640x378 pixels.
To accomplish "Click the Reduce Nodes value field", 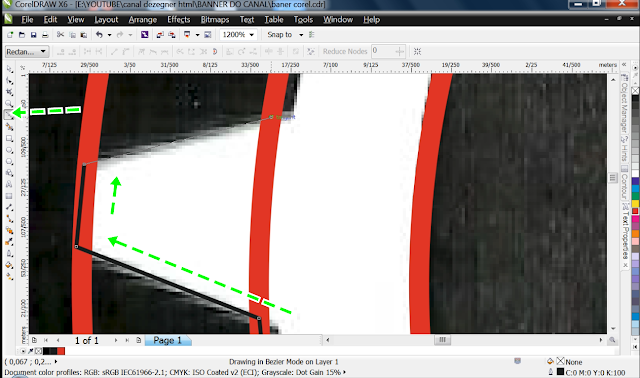I will 383,51.
